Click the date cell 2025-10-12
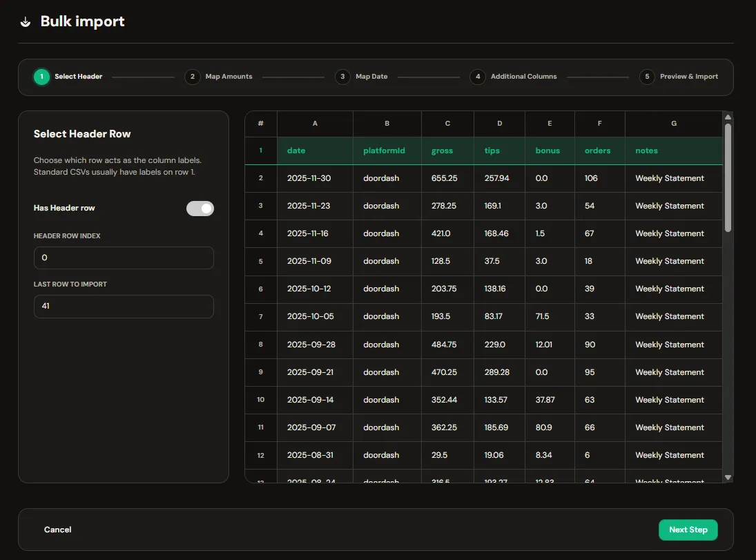756x560 pixels. (315, 289)
